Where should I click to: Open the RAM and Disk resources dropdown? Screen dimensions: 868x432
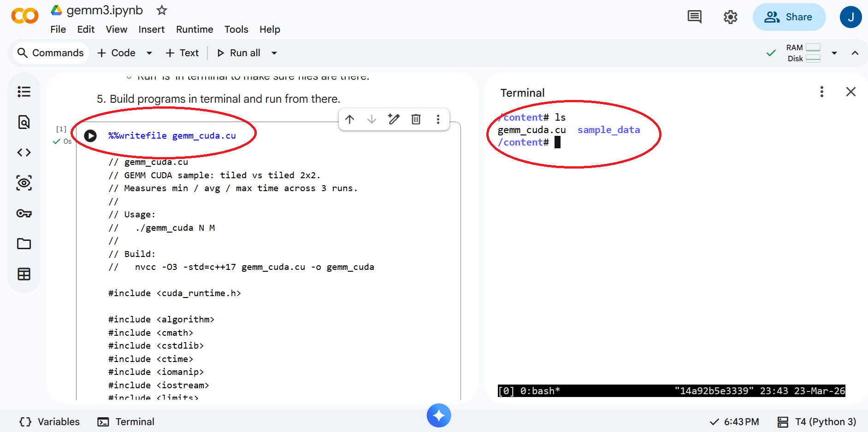[834, 53]
